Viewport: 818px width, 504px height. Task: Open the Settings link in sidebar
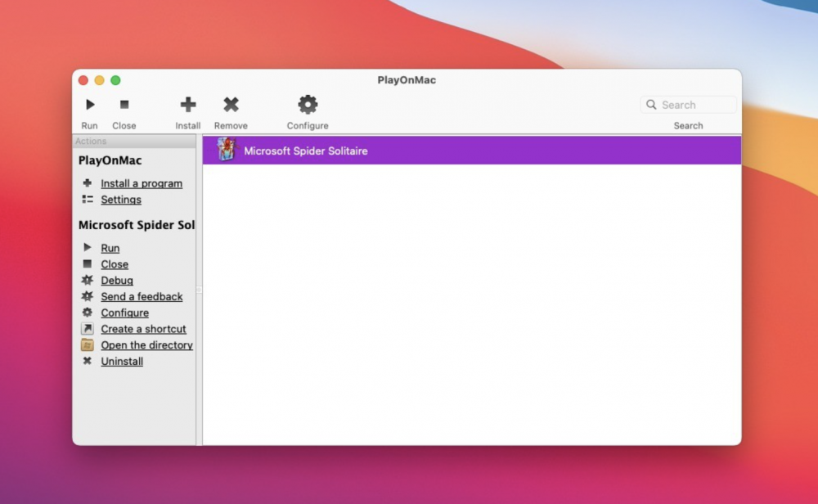121,200
